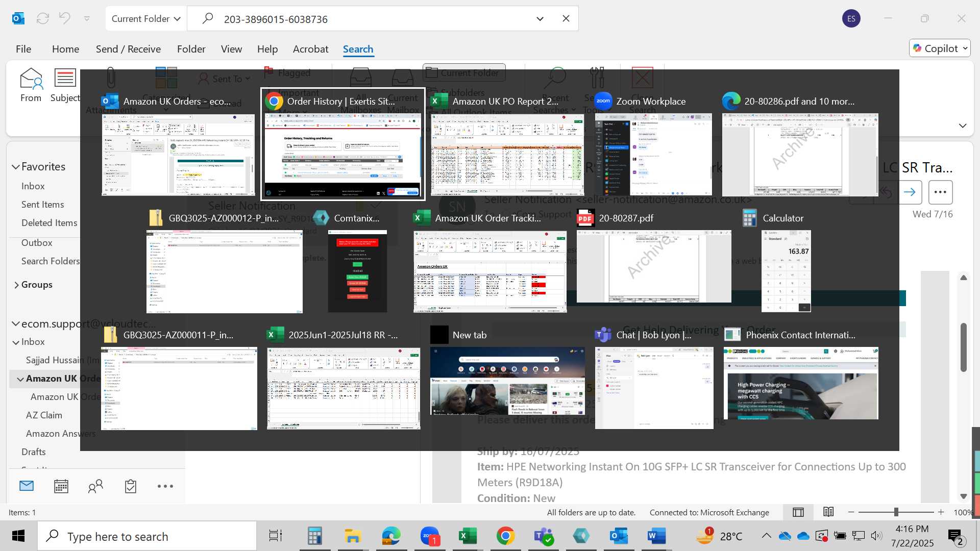Refine search by From
Image resolution: width=980 pixels, height=551 pixels.
point(31,85)
